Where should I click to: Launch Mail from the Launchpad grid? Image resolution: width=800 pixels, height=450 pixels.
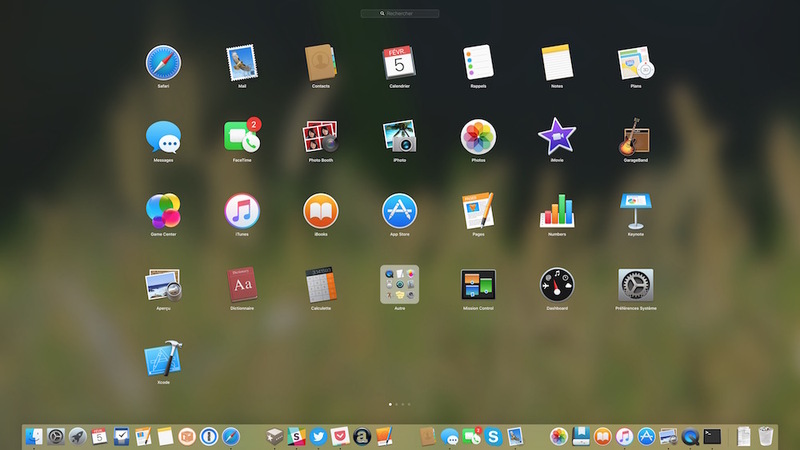[242, 63]
